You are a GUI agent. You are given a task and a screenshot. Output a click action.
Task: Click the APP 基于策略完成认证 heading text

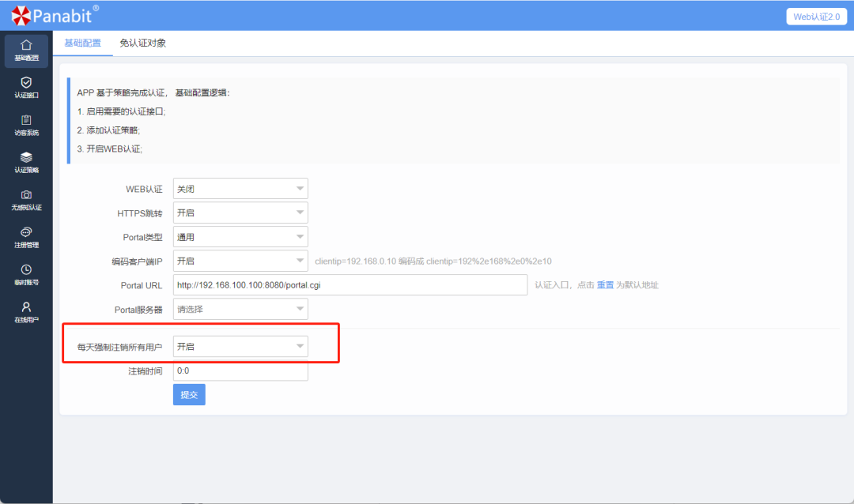click(x=153, y=92)
